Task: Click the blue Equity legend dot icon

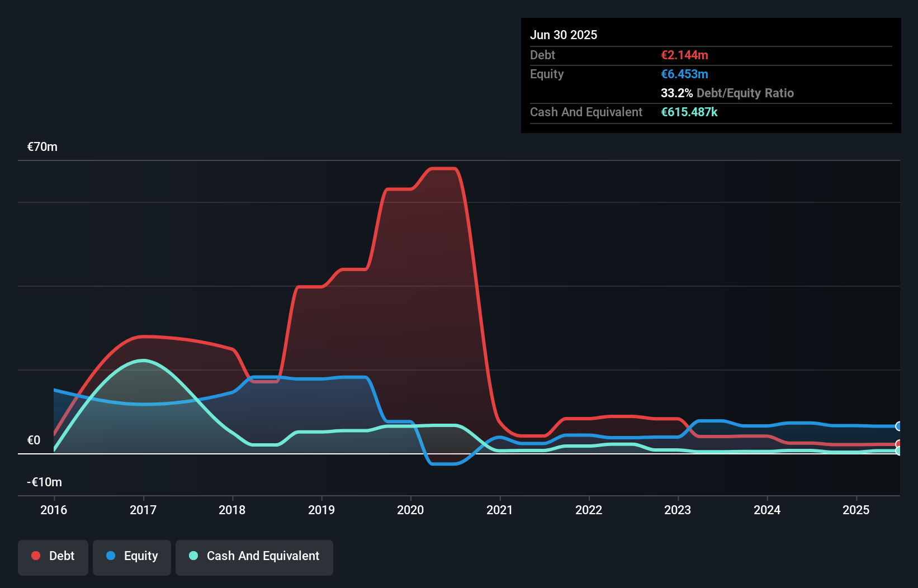Action: 111,556
